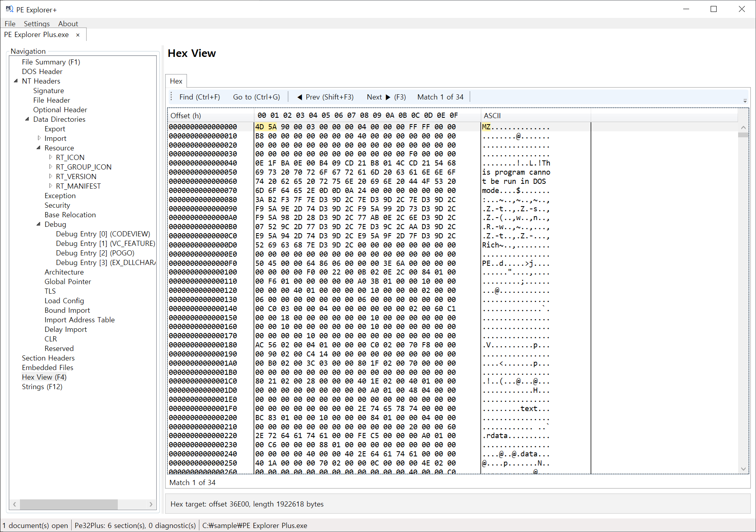
Task: Open Debug Entry [2] (POGO)
Action: click(95, 253)
